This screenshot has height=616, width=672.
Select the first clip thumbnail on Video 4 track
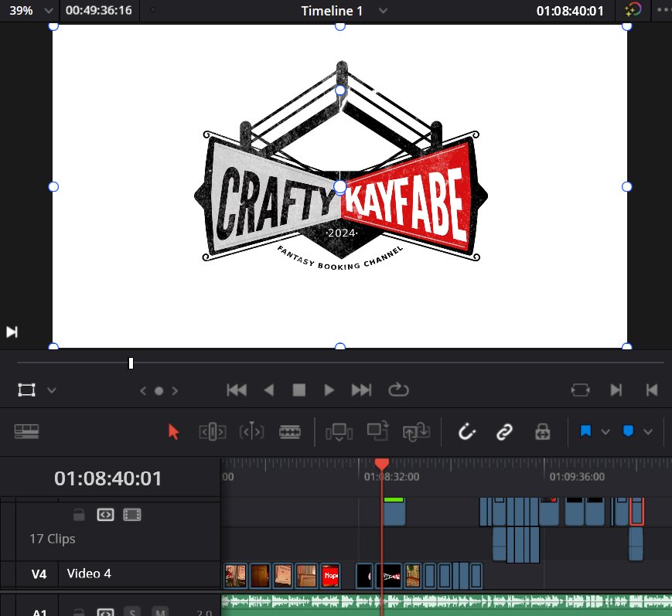click(236, 576)
